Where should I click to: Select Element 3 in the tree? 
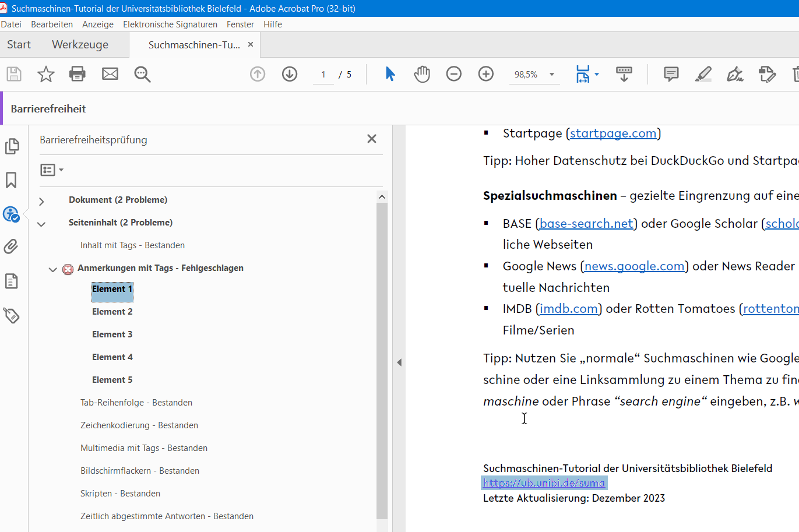click(x=112, y=334)
